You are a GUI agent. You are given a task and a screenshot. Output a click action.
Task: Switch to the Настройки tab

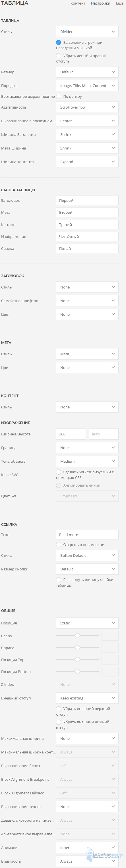pyautogui.click(x=100, y=3)
